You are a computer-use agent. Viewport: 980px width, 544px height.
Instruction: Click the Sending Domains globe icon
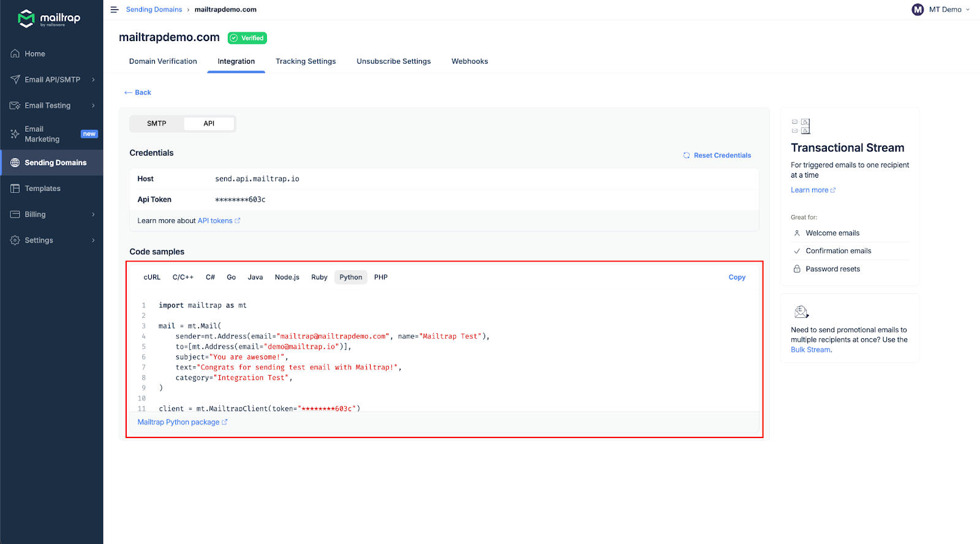click(15, 163)
